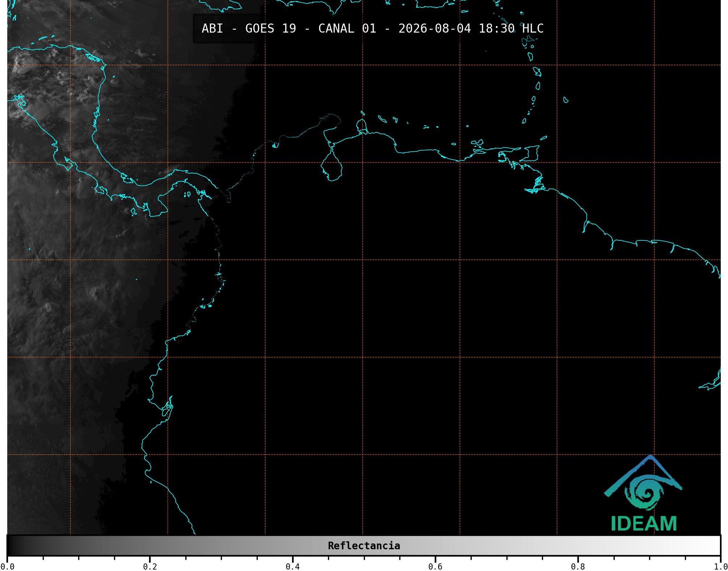The height and width of the screenshot is (571, 728).
Task: Select the 0.4 colorbar tick label
Action: click(x=293, y=567)
